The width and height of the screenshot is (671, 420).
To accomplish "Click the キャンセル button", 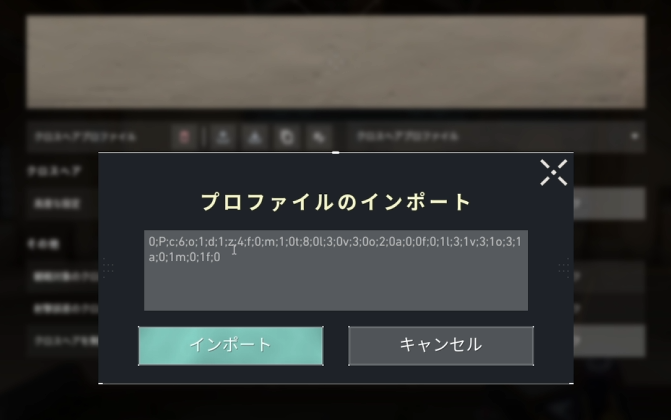I will 441,346.
